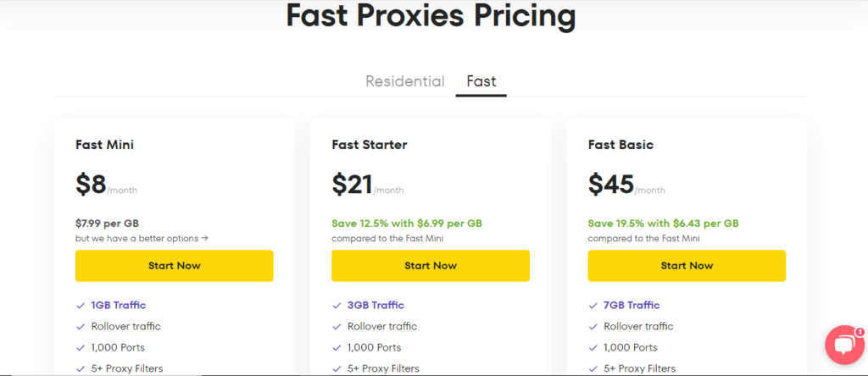This screenshot has width=868, height=376.
Task: Select the Fast pricing tab
Action: pyautogui.click(x=481, y=81)
